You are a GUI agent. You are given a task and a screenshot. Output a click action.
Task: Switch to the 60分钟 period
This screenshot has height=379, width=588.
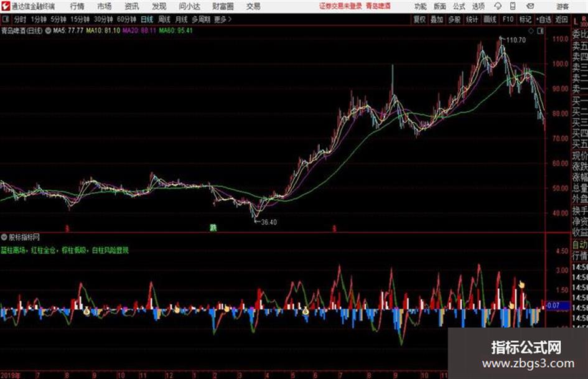pos(126,19)
